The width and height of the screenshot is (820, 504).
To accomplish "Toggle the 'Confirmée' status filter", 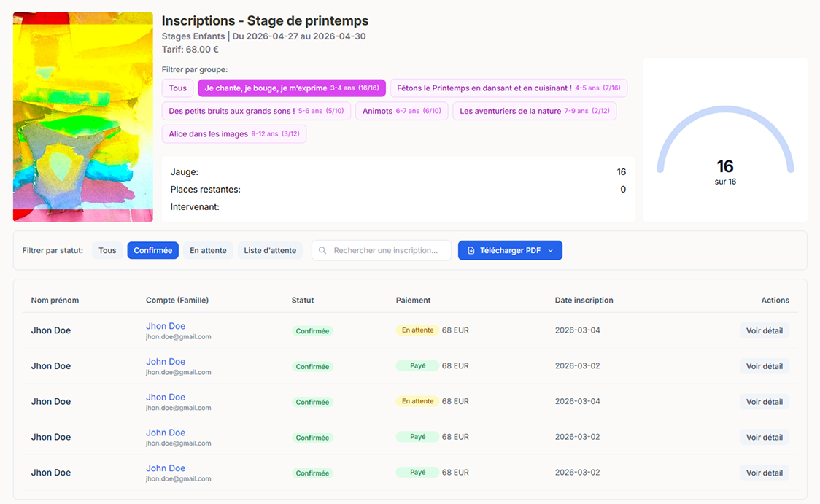I will click(x=152, y=250).
